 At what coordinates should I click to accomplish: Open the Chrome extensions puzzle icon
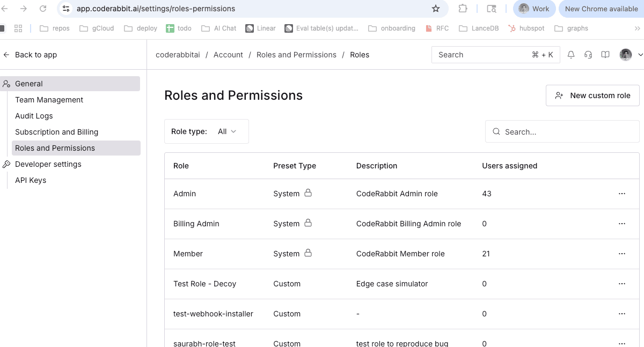click(463, 9)
